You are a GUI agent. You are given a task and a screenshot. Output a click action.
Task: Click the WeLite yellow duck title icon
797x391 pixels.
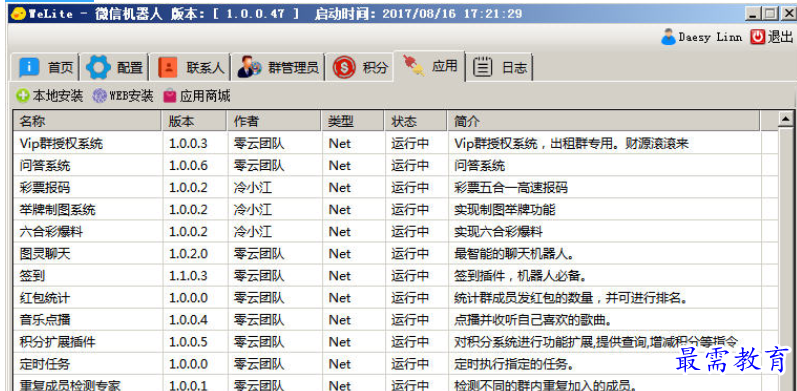[18, 13]
